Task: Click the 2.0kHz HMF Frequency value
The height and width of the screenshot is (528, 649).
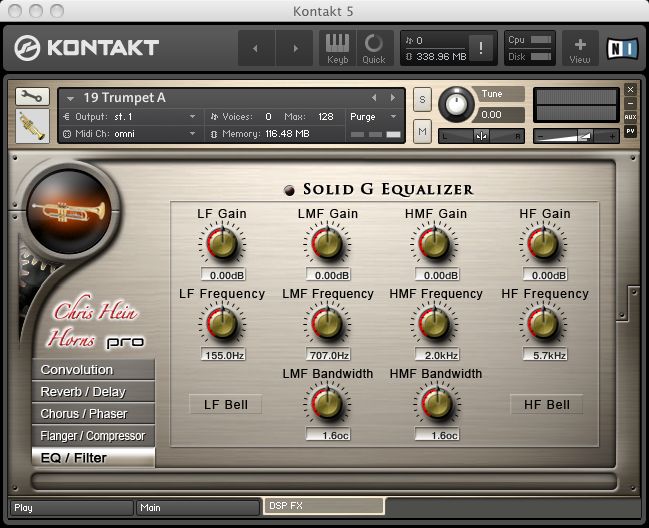Action: [x=437, y=355]
